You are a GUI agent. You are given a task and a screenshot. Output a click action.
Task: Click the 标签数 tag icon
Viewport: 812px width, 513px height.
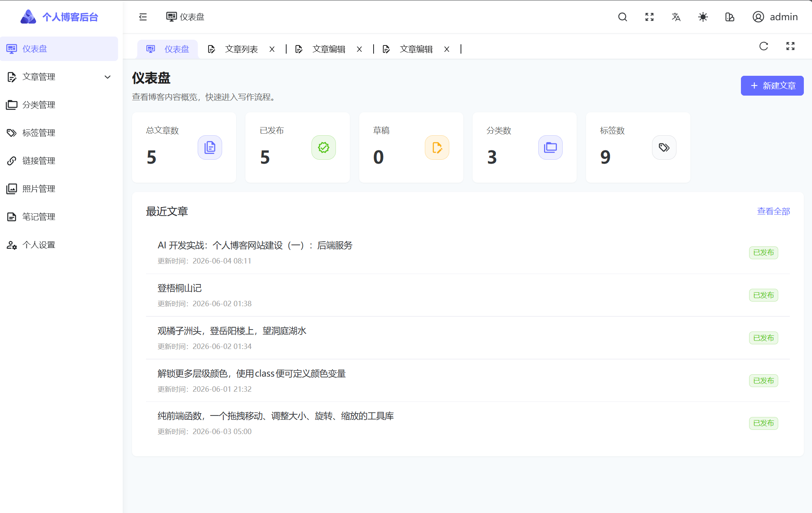click(x=664, y=147)
